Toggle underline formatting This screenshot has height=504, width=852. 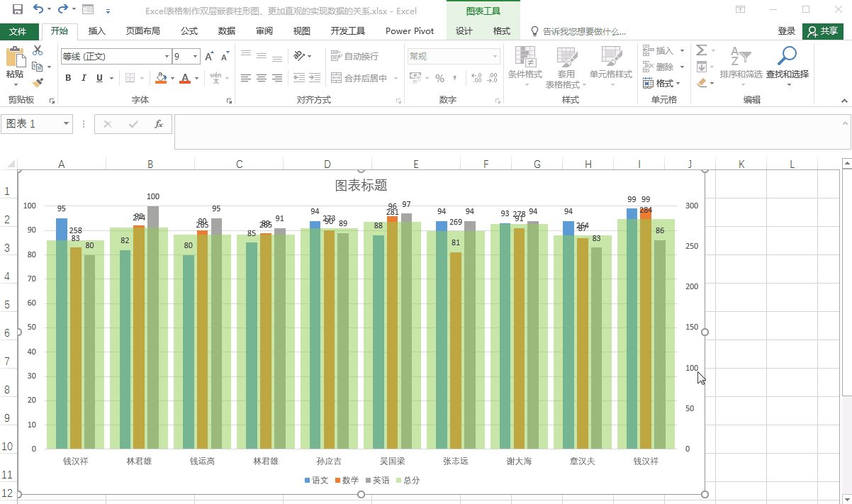pos(100,78)
